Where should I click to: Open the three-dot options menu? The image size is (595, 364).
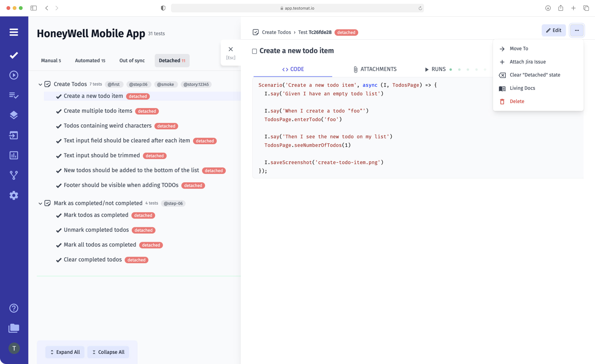pos(577,30)
